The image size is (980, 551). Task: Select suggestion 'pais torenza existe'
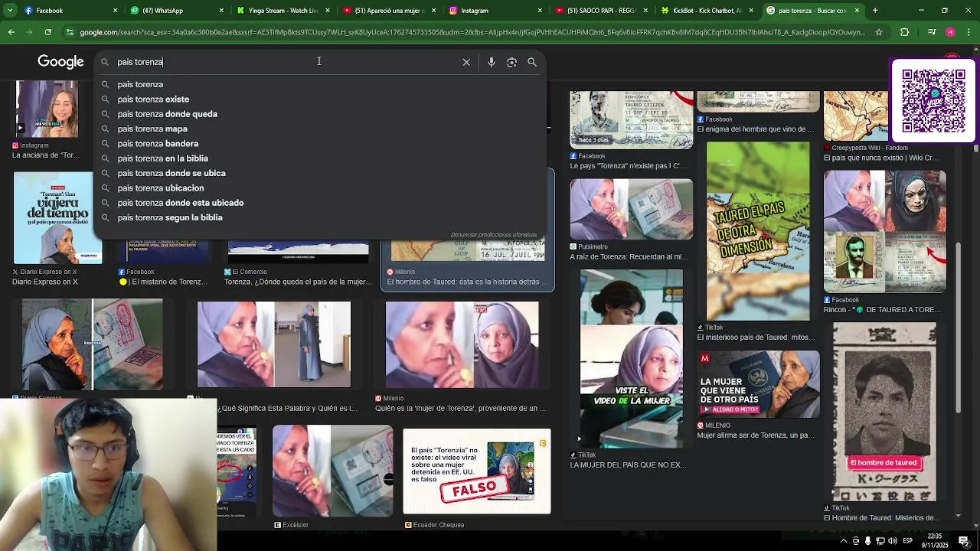153,99
